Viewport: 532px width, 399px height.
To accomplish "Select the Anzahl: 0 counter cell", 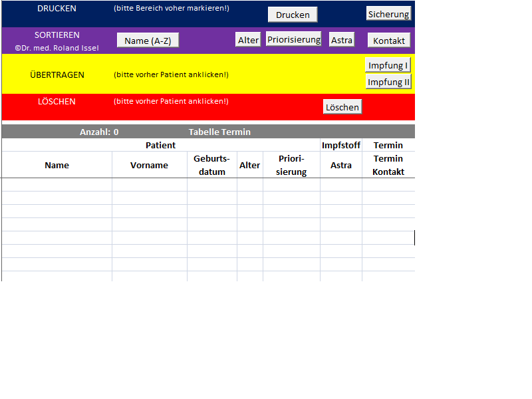I will click(99, 132).
